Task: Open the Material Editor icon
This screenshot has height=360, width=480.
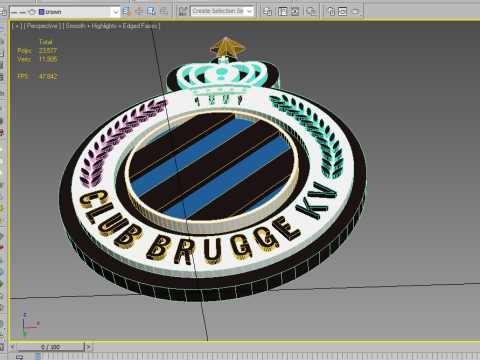Action: click(x=311, y=12)
